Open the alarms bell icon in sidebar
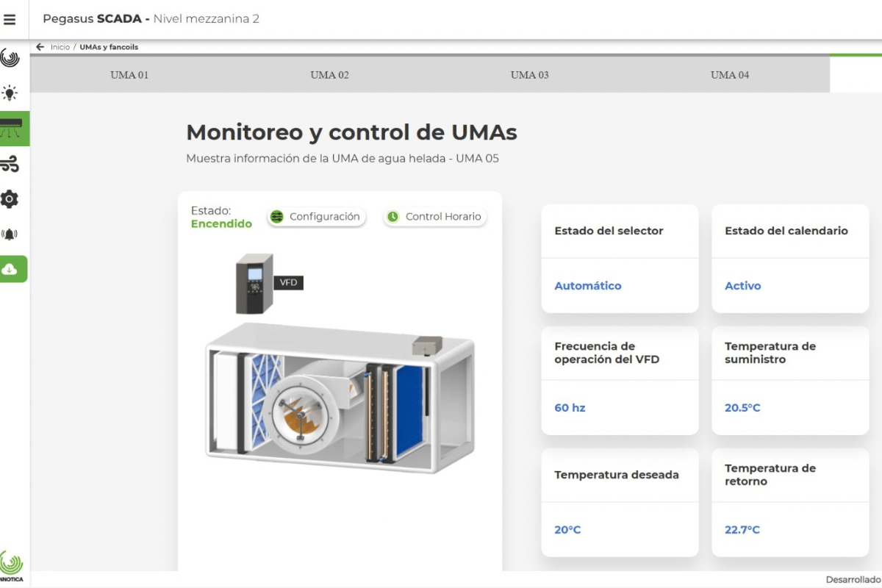The height and width of the screenshot is (588, 882). [10, 234]
